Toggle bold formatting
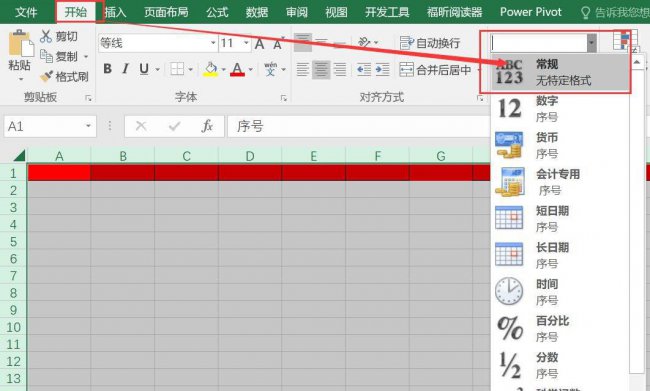This screenshot has width=650, height=391. click(107, 69)
